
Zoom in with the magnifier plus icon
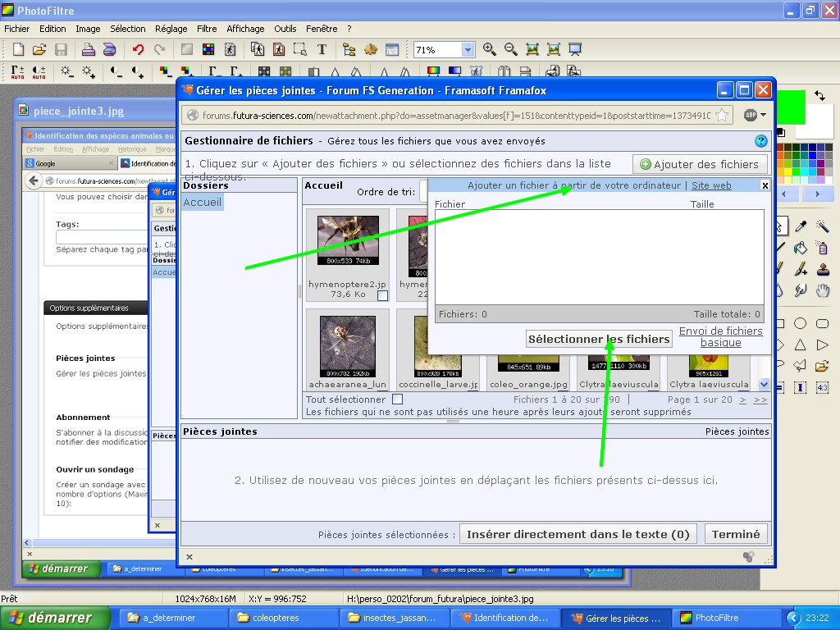coord(489,50)
